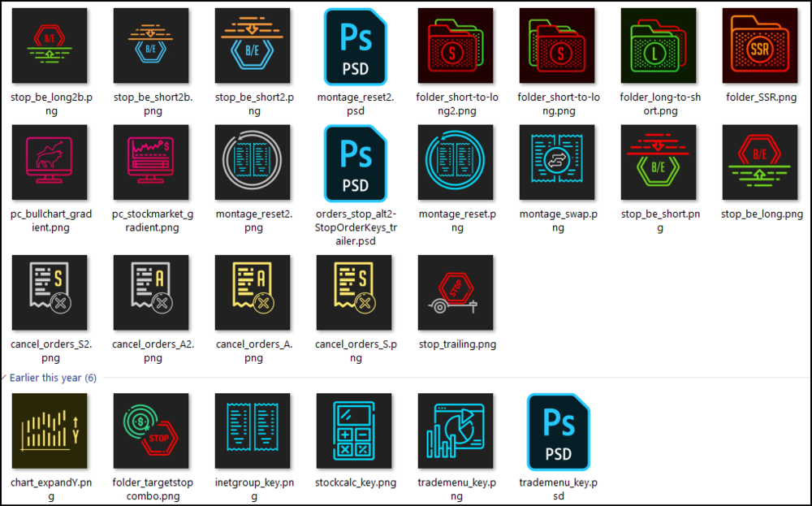Click the Earlier this year (6) label
812x506 pixels.
click(x=53, y=378)
